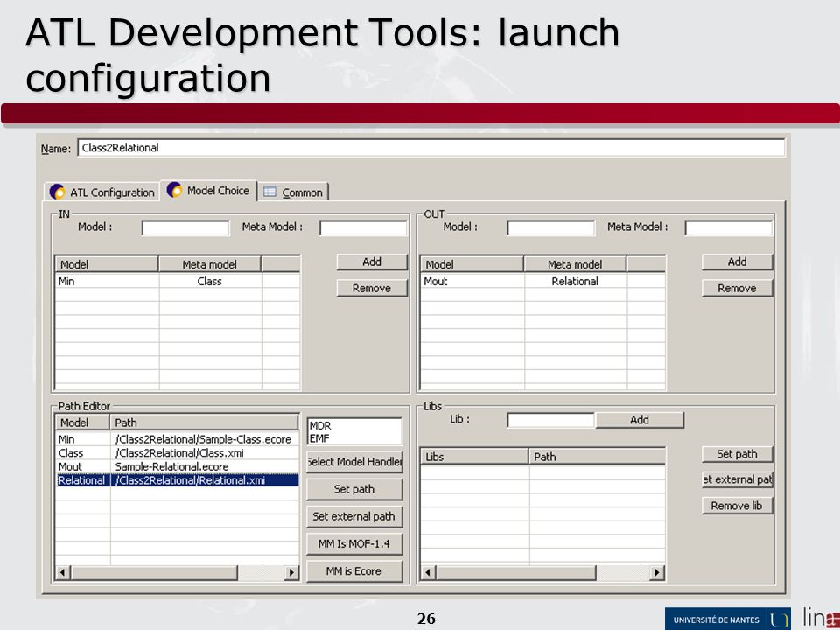Add a model in the OUT group

(x=737, y=262)
